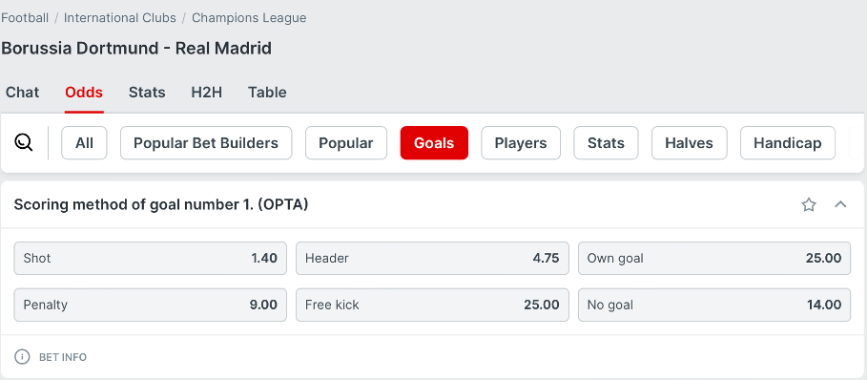
Task: Open the Table tab
Action: click(267, 92)
